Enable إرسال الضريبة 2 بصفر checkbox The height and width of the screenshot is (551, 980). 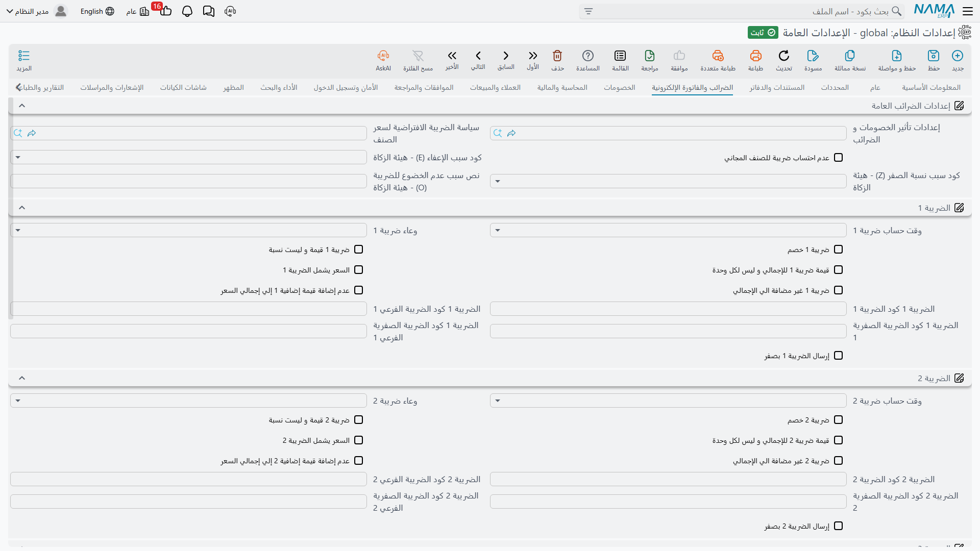click(x=838, y=526)
